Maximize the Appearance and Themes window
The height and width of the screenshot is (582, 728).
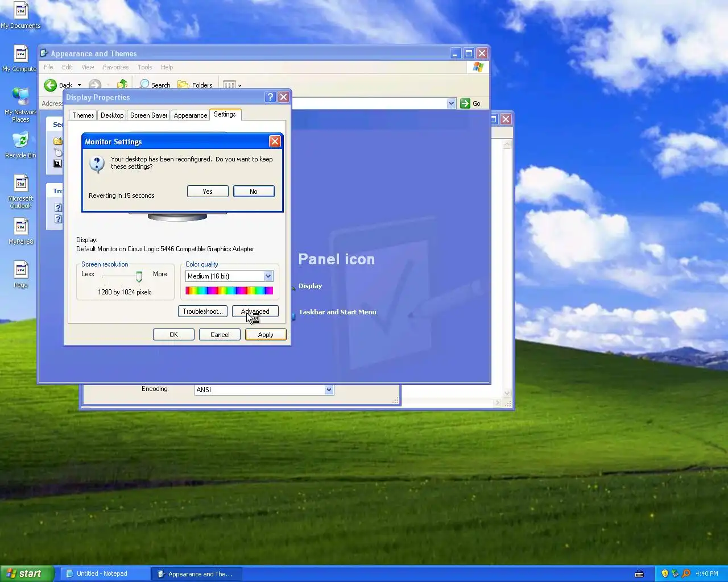tap(469, 53)
